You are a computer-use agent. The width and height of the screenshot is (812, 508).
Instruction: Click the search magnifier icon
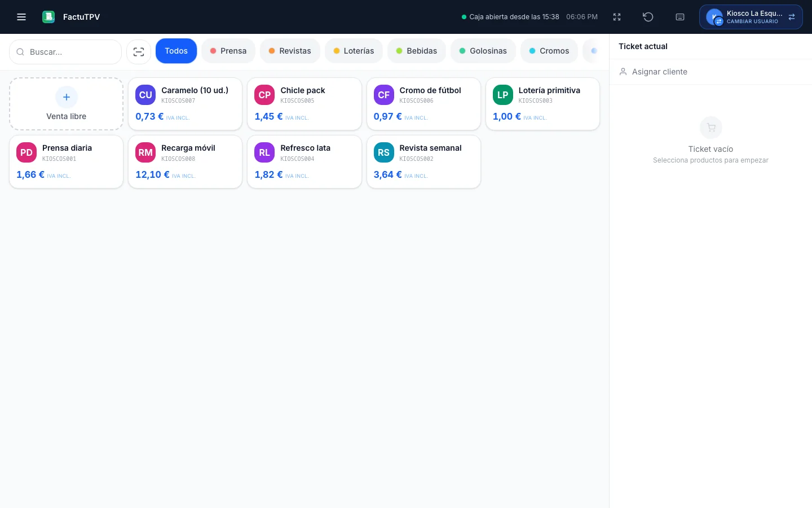[x=20, y=52]
